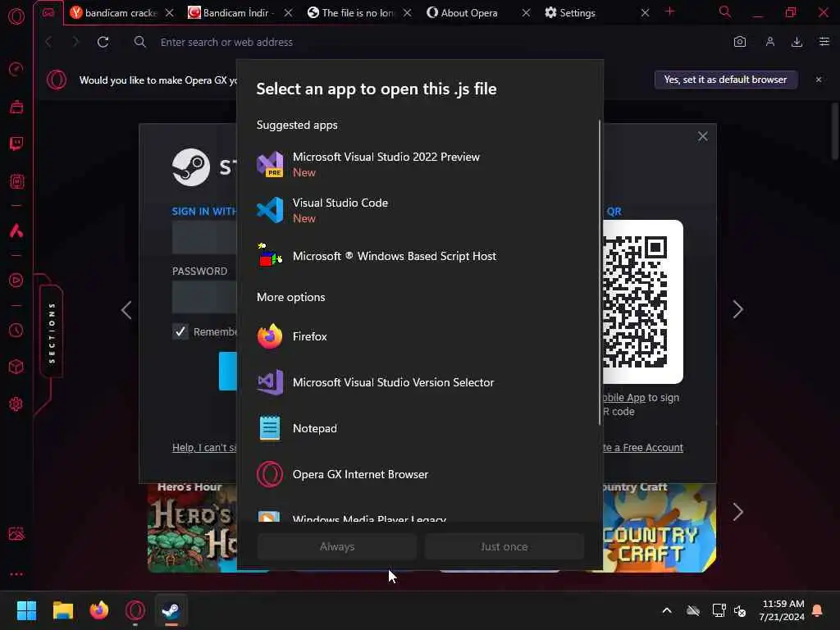Open Opera GX from the taskbar

(135, 610)
